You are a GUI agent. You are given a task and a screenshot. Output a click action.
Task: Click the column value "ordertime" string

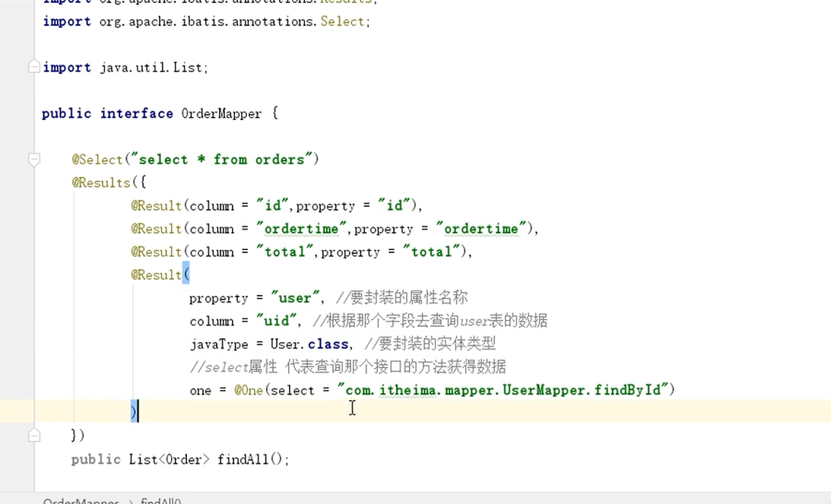click(x=301, y=229)
